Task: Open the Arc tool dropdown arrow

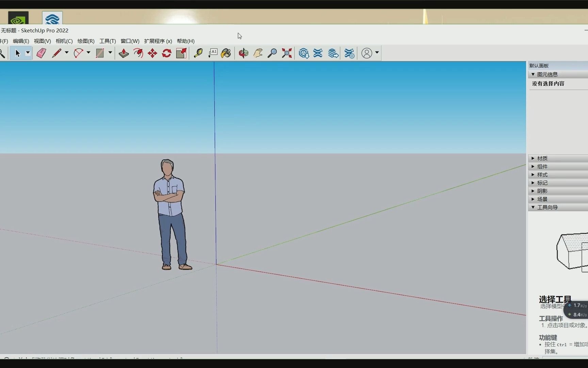Action: [88, 53]
